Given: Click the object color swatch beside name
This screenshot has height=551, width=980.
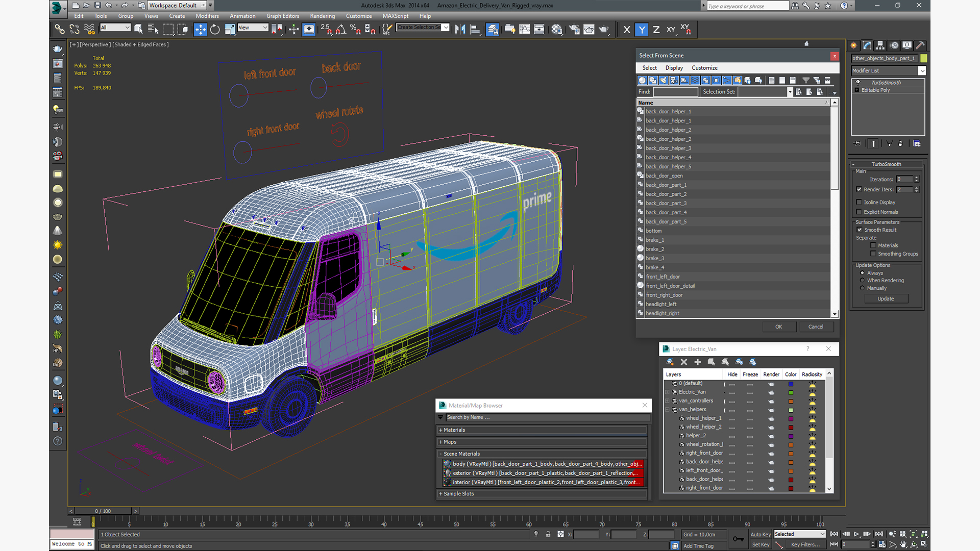Looking at the screenshot, I should (924, 58).
